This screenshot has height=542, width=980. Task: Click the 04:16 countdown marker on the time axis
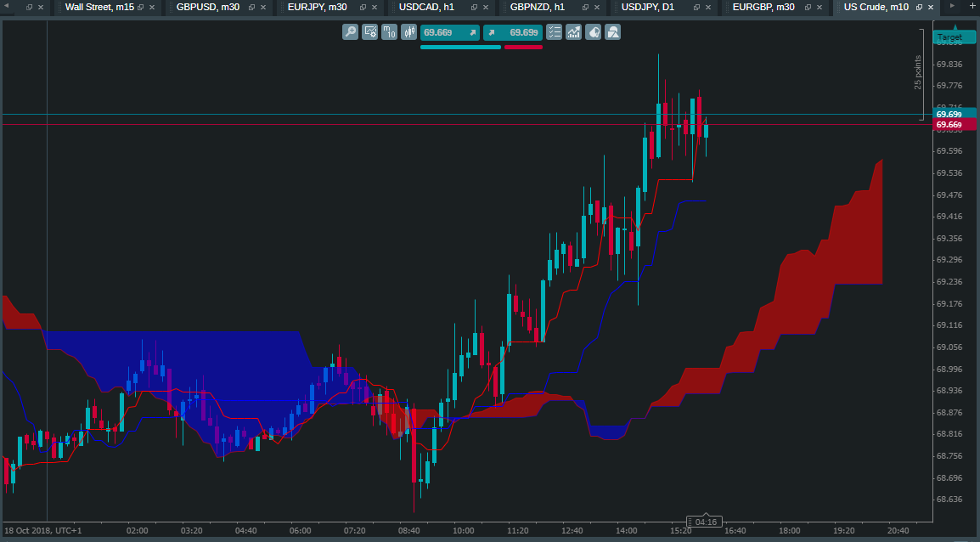706,521
